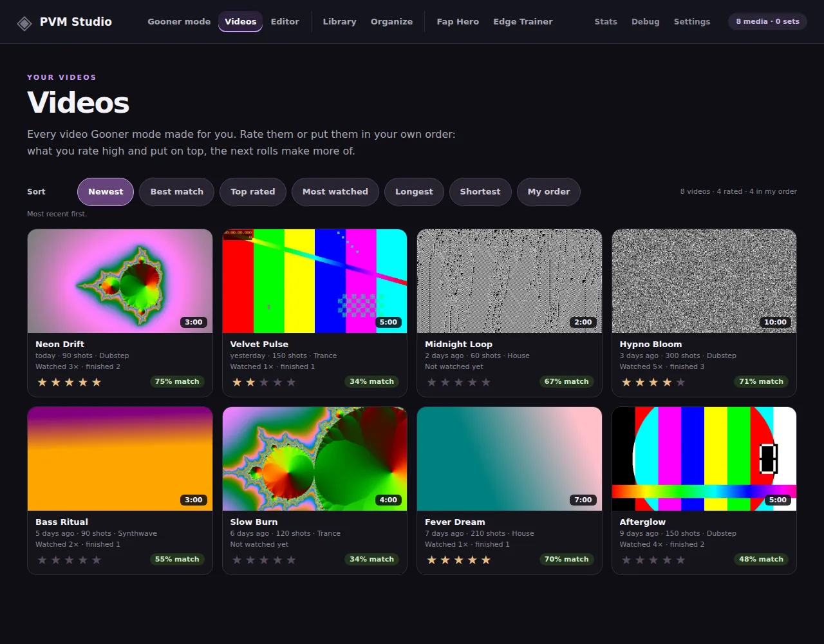Click the 48% match badge on Afterglow
This screenshot has width=824, height=644.
pyautogui.click(x=761, y=559)
